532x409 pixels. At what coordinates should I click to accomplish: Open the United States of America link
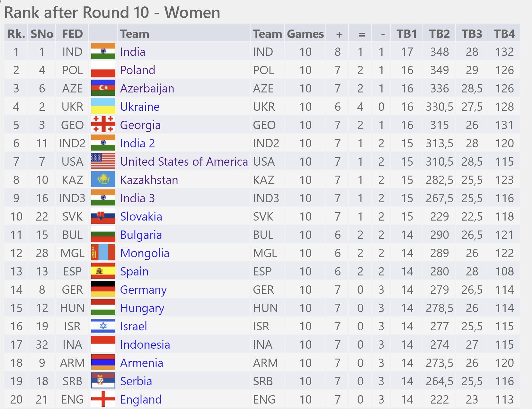184,161
